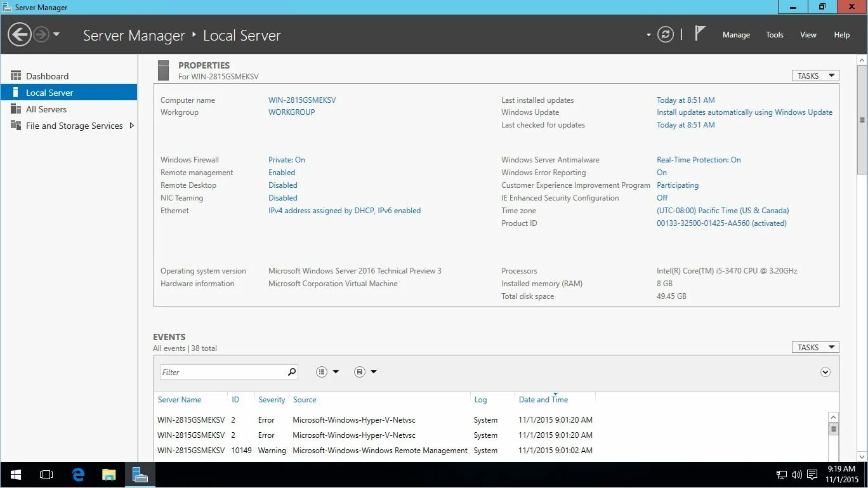Click Ethernet IPv4 address assigned by DHCP link
The width and height of the screenshot is (868, 488).
coord(345,210)
